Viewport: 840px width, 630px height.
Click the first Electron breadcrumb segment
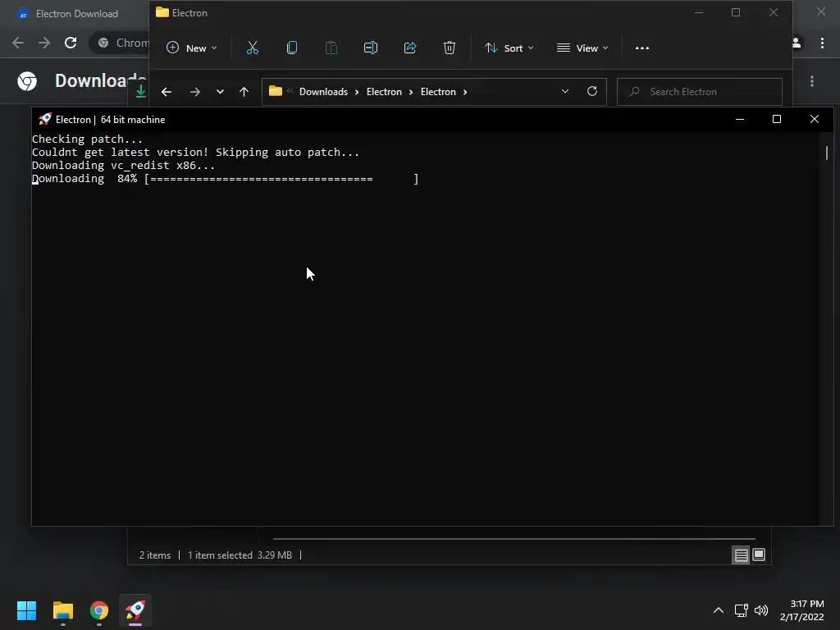click(384, 92)
